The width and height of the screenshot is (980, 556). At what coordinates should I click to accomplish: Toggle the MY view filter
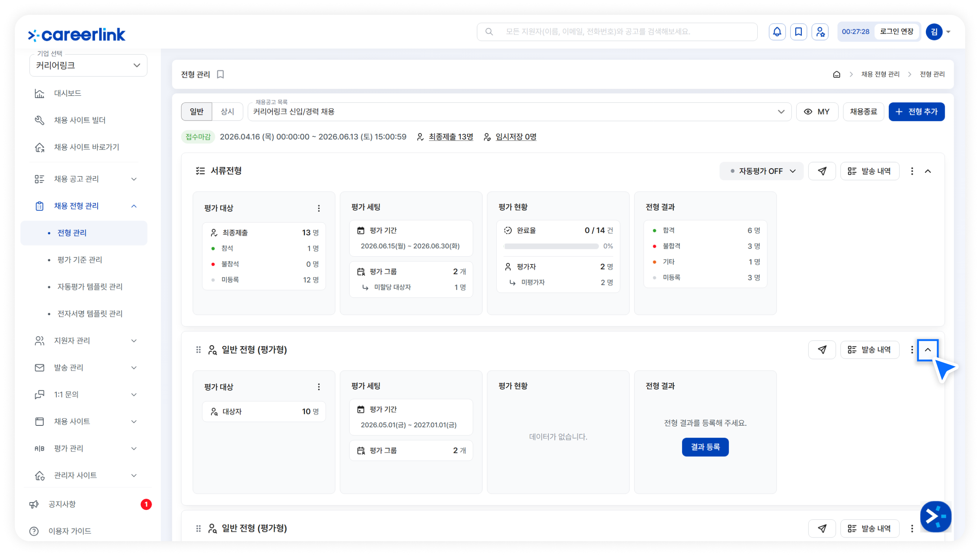tap(817, 112)
